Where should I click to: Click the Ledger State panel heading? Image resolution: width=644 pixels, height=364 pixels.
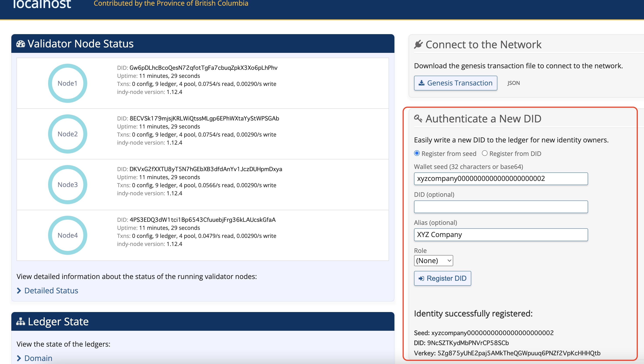pos(58,322)
